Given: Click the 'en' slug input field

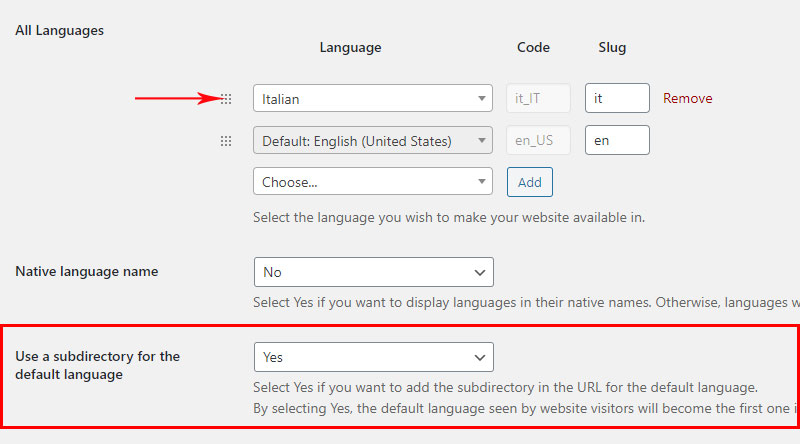Looking at the screenshot, I should [617, 140].
